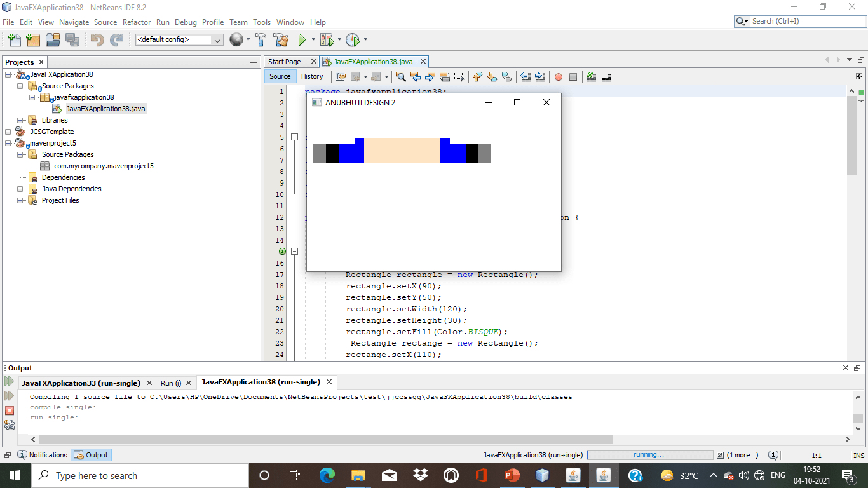Select the History view in the editor
This screenshot has width=868, height=488.
[x=312, y=76]
